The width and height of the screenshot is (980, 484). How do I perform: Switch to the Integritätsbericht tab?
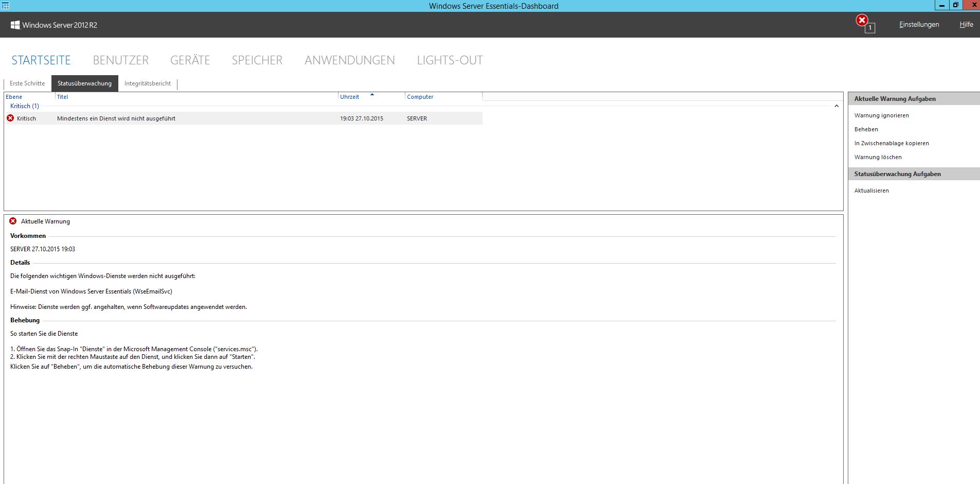pos(148,83)
